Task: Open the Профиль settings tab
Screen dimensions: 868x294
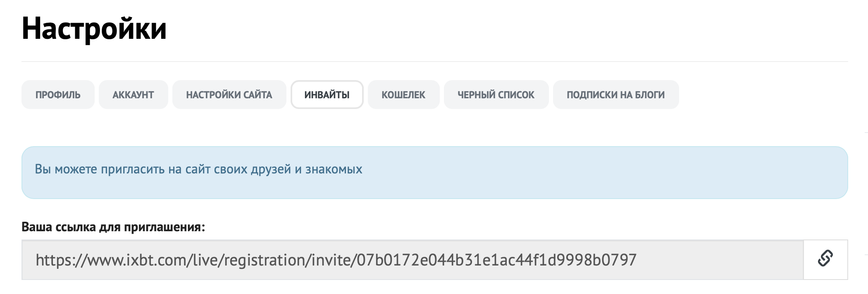Action: 58,95
